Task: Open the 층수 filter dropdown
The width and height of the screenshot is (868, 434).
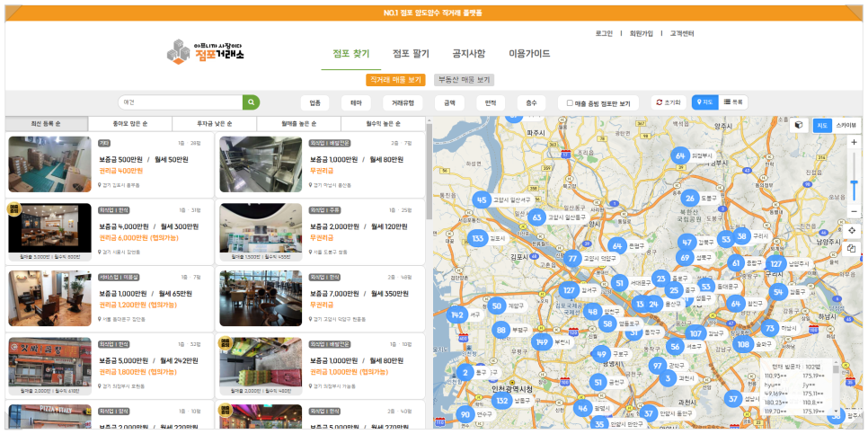Action: tap(531, 103)
